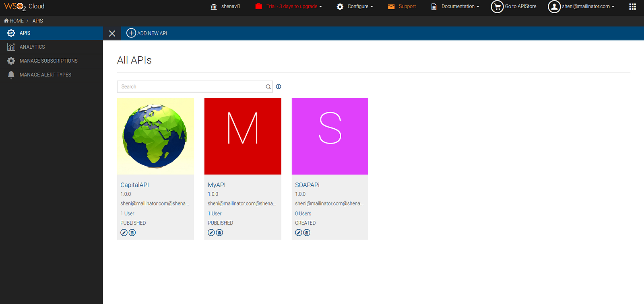Click the red trial briefcase icon

point(259,6)
